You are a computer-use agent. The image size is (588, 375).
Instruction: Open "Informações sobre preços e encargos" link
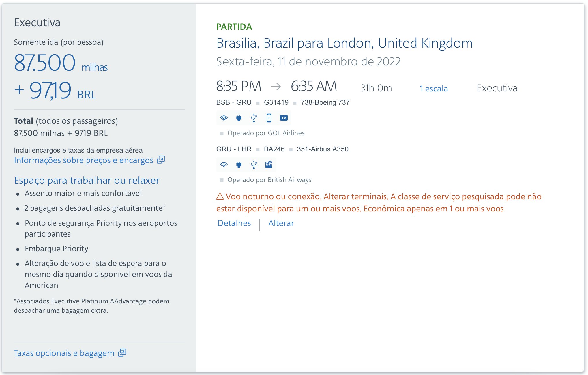[84, 160]
